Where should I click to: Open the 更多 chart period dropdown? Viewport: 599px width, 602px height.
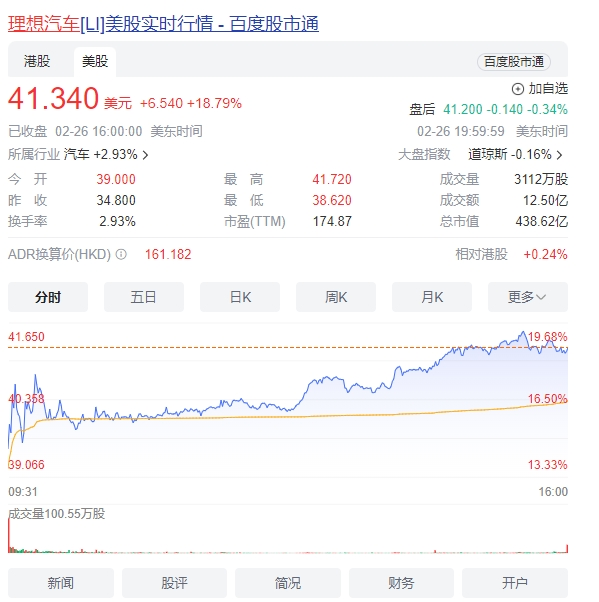pyautogui.click(x=528, y=297)
